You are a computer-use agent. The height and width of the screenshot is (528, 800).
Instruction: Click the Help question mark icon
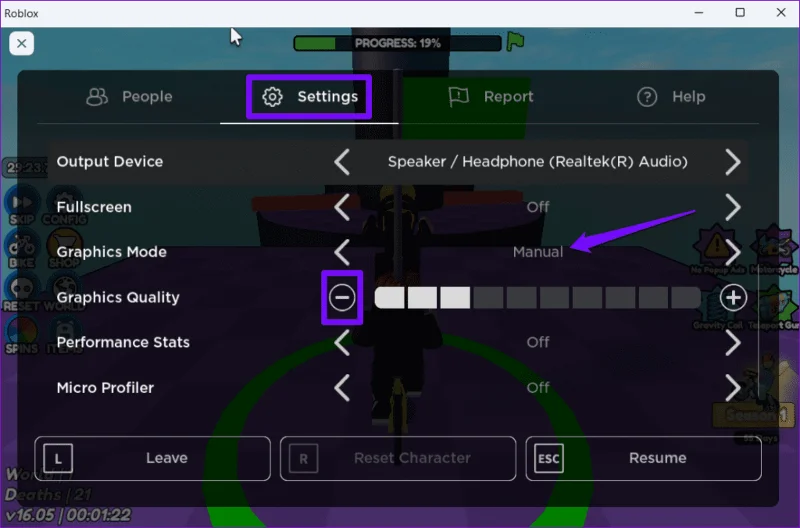pyautogui.click(x=647, y=96)
